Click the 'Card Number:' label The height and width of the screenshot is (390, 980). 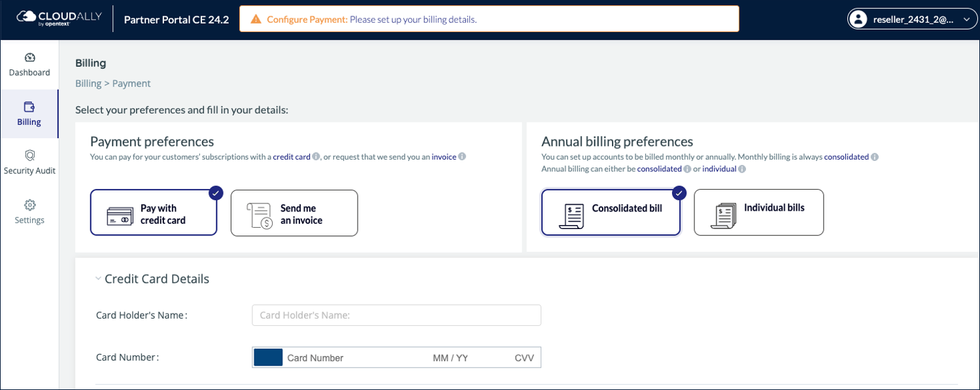[x=127, y=357]
